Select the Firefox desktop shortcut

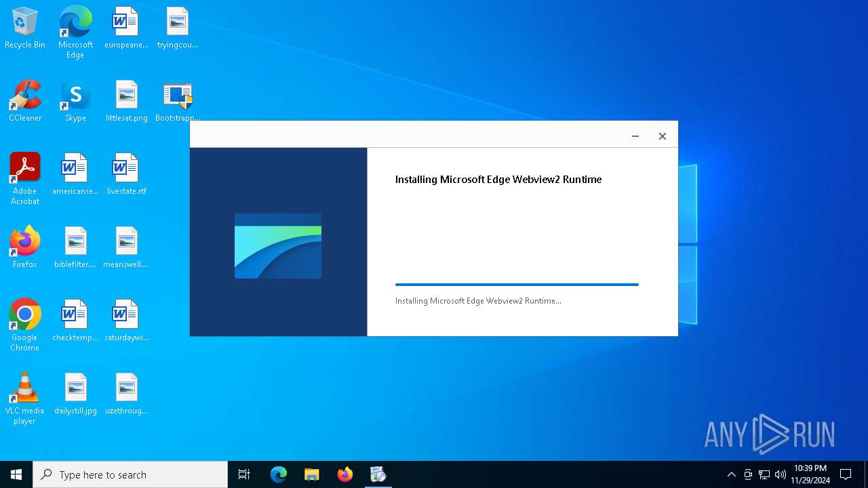coord(25,247)
